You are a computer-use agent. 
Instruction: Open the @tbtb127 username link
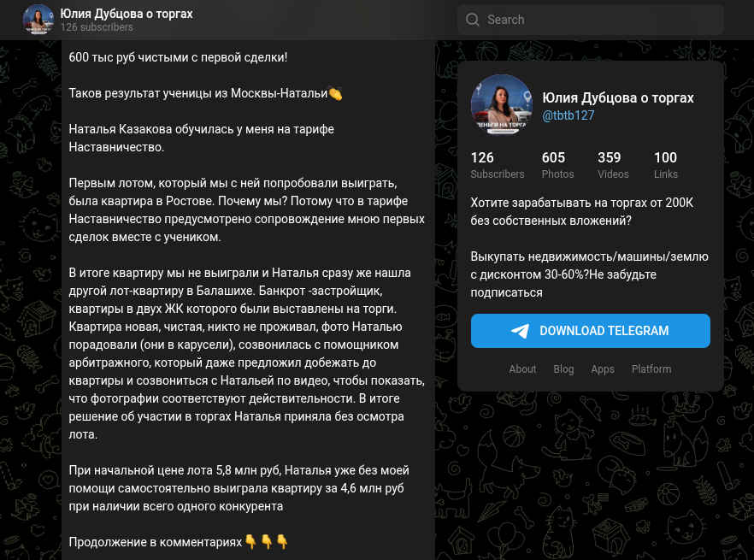pos(568,115)
